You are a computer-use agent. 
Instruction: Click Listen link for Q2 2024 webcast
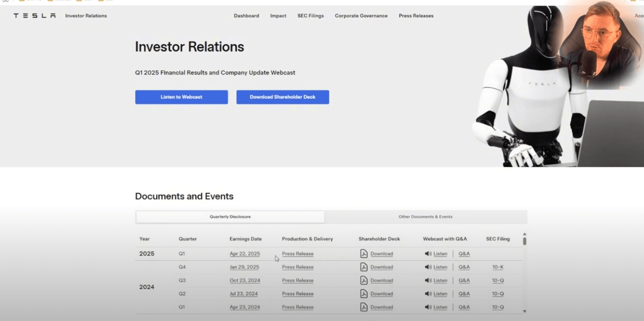coord(440,294)
